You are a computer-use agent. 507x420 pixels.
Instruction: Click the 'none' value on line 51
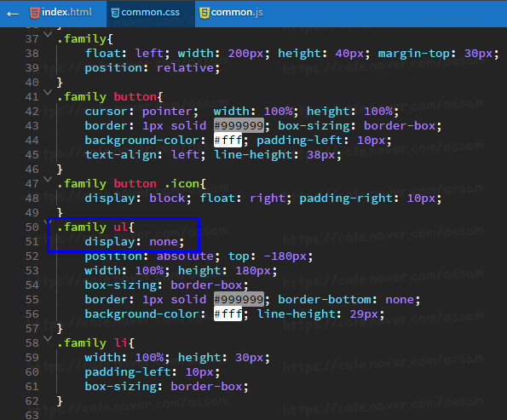[164, 242]
